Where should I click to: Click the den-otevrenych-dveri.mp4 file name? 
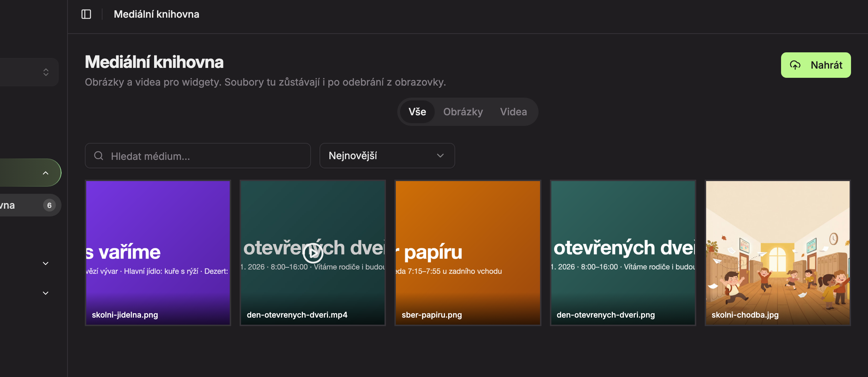tap(297, 315)
